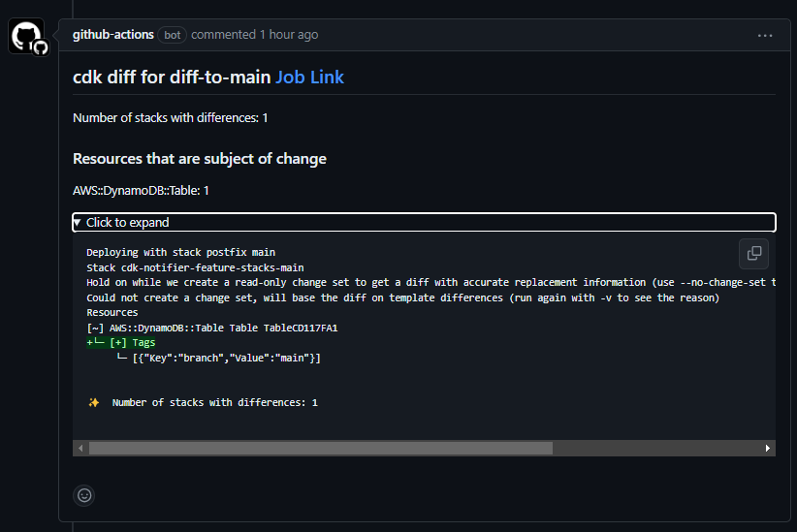Click the 'AWS::DynamoDB::Table: 1' text

point(141,191)
